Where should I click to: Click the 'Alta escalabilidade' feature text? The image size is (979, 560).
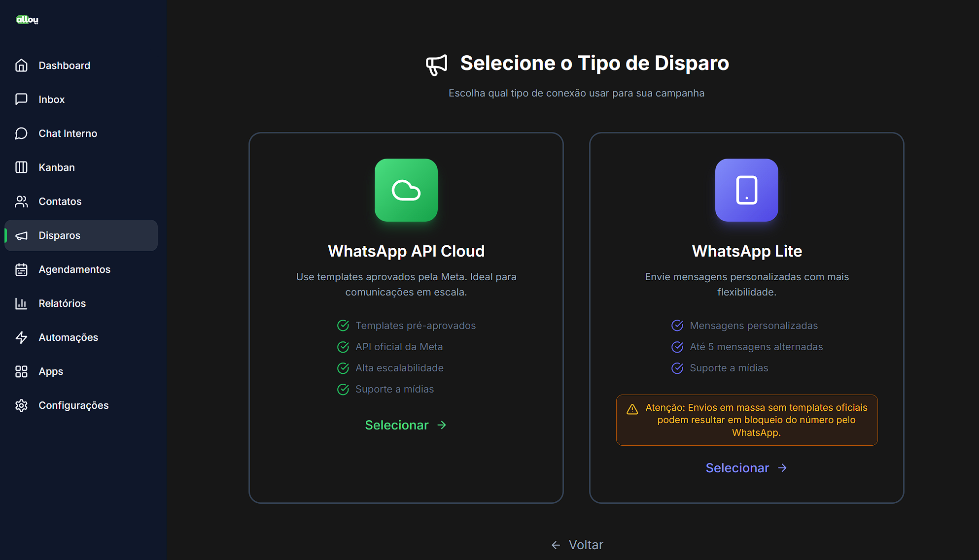tap(399, 368)
